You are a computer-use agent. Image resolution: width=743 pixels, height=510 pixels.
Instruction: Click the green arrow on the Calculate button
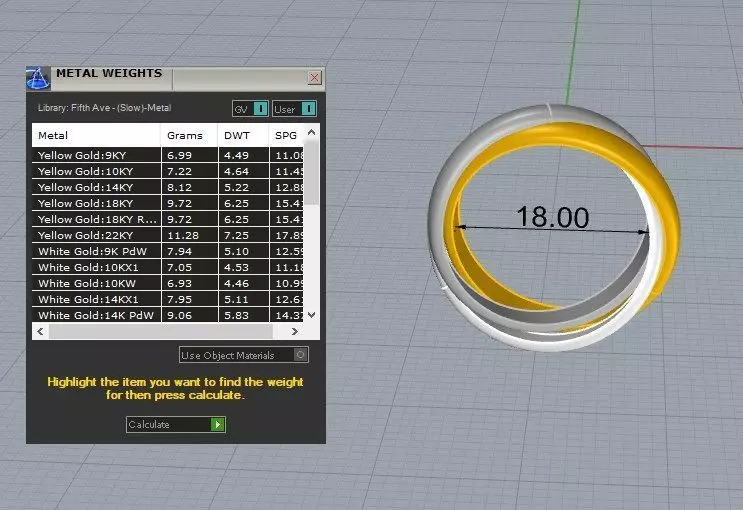(217, 424)
